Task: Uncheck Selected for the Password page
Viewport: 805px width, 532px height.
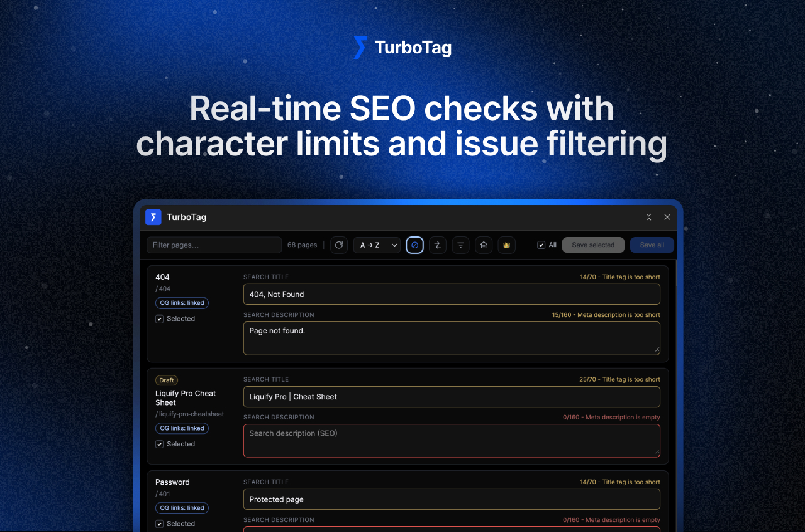Action: 160,524
